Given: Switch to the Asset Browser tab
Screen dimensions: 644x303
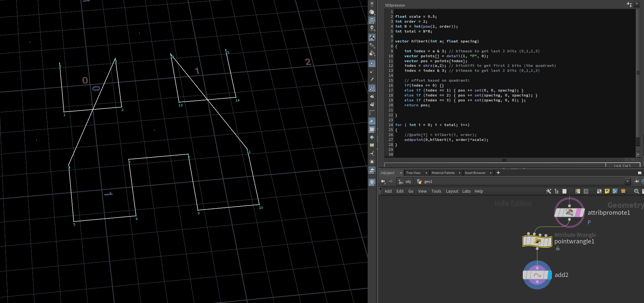Looking at the screenshot, I should click(475, 173).
